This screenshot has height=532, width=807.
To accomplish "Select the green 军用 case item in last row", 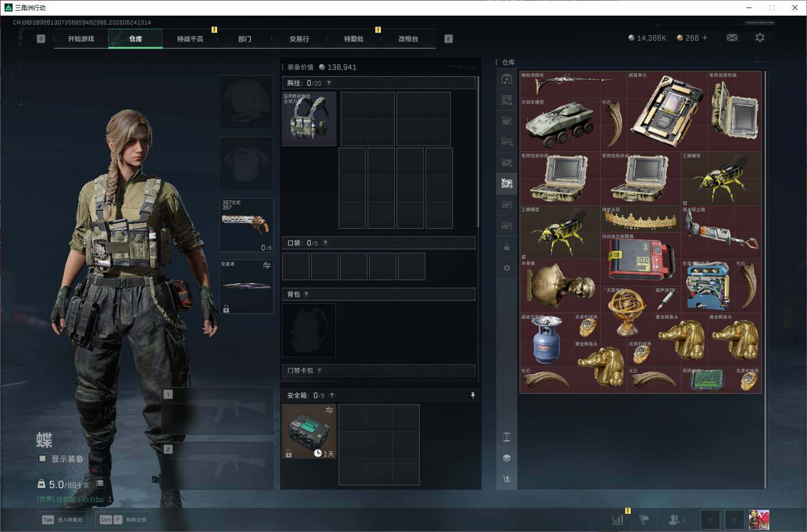I will point(707,380).
